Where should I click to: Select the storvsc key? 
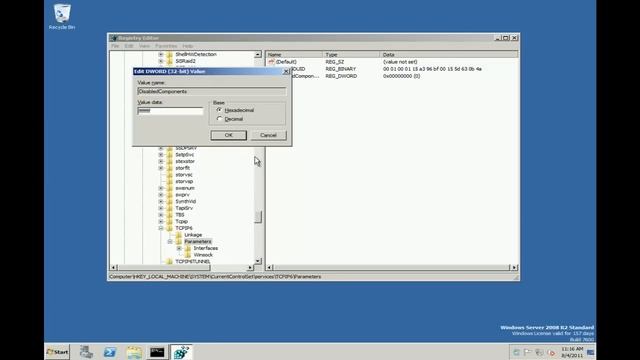(184, 175)
